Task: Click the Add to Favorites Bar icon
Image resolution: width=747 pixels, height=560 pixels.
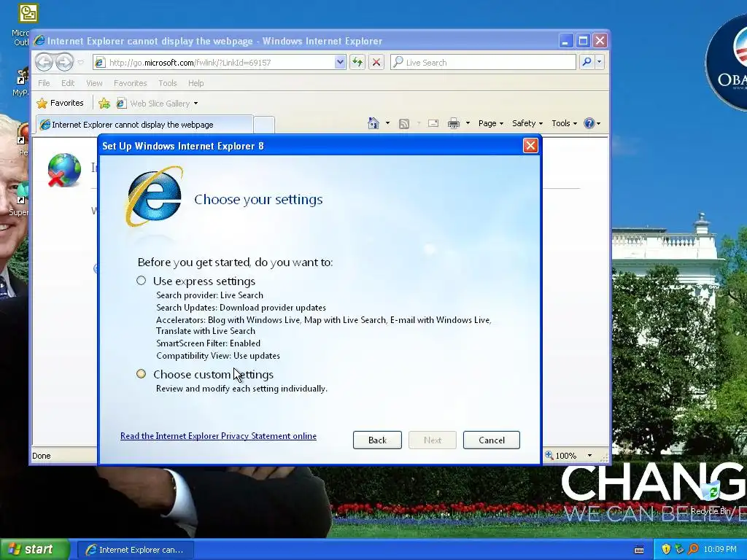Action: [104, 103]
